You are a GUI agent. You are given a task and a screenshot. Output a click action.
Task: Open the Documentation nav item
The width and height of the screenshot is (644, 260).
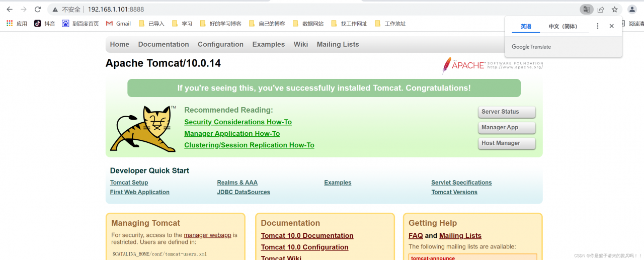(x=164, y=44)
